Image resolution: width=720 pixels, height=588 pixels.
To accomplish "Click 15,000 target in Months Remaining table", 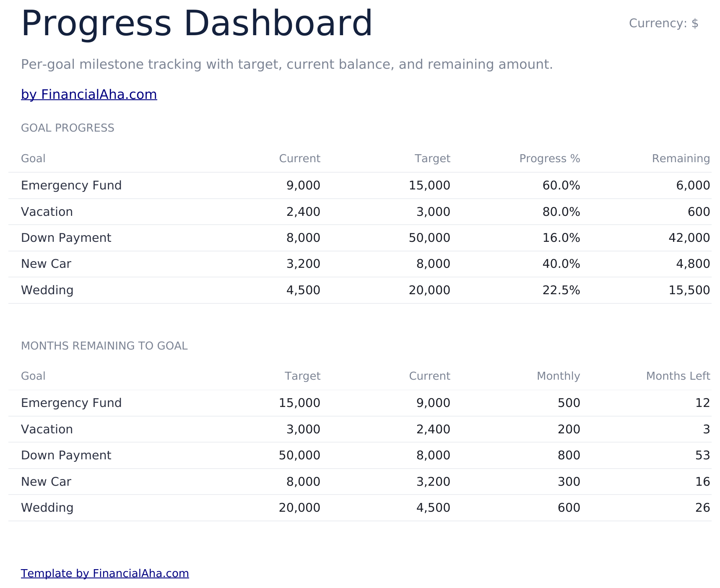I will point(299,403).
